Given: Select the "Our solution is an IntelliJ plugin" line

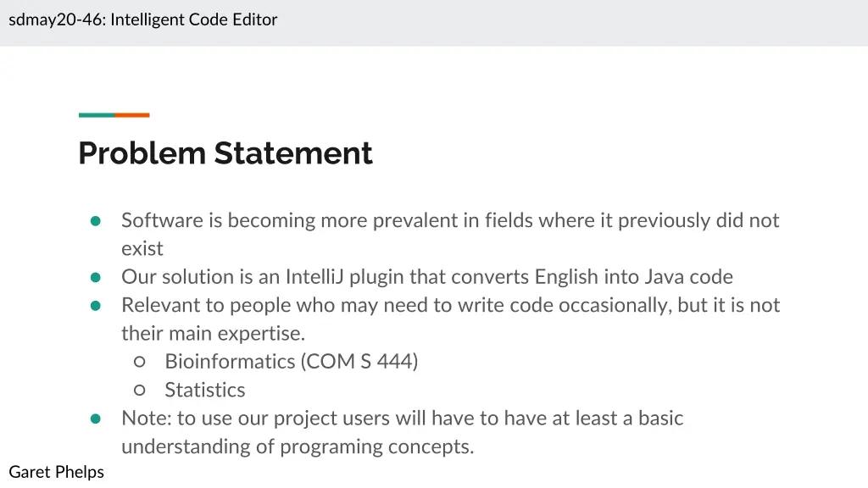Looking at the screenshot, I should click(x=426, y=277).
